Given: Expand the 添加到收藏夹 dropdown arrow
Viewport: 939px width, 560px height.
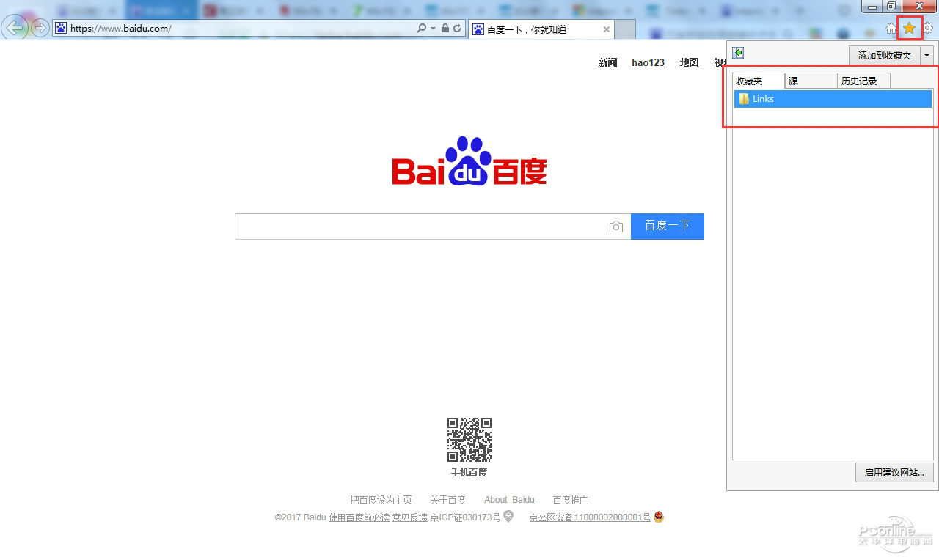Looking at the screenshot, I should point(927,56).
